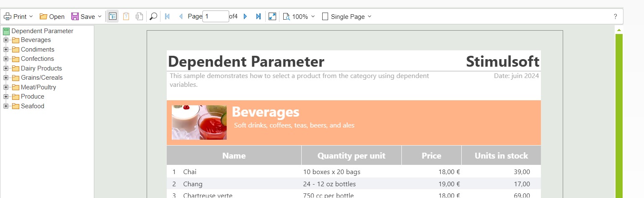Open Find with the magnifier icon
Image resolution: width=644 pixels, height=198 pixels.
153,16
